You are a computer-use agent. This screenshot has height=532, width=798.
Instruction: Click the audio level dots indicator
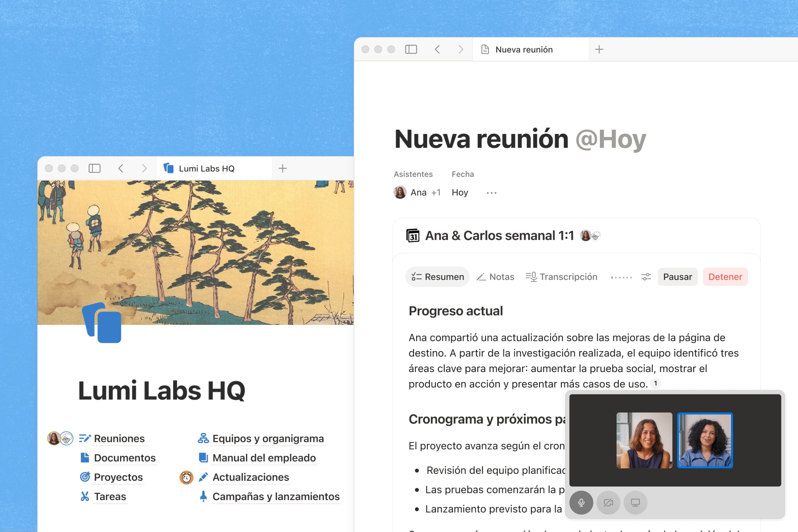point(621,277)
